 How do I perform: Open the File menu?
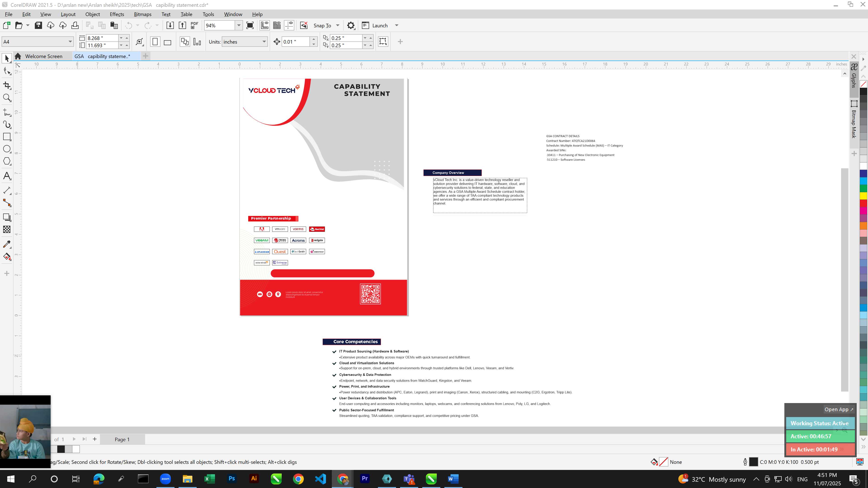click(9, 14)
